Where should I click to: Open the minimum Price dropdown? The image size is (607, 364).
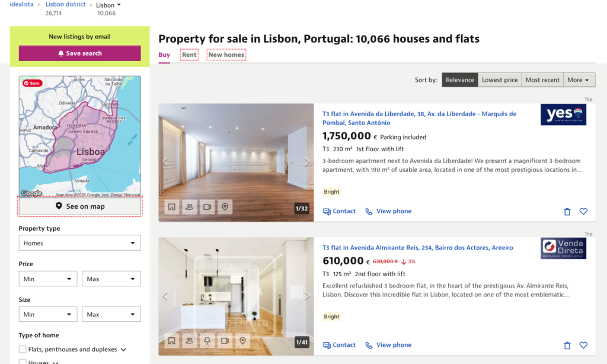(x=48, y=278)
